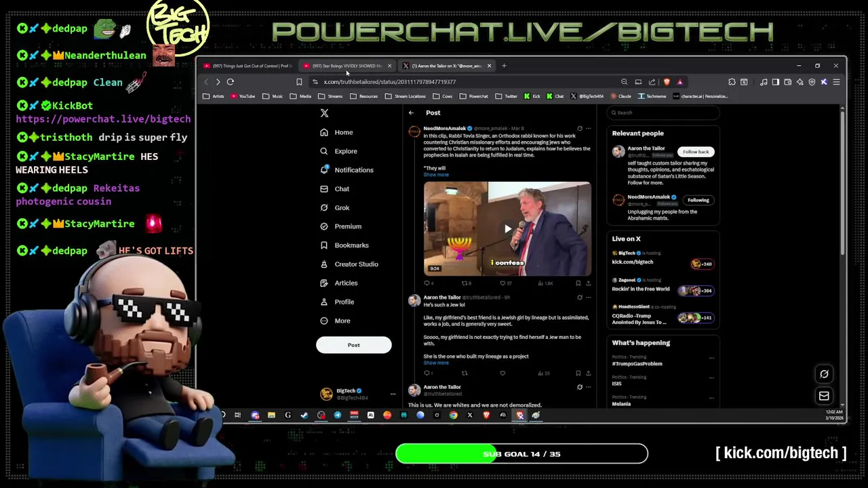Open the Brave Rewards triangle icon
This screenshot has height=488, width=868.
point(679,82)
